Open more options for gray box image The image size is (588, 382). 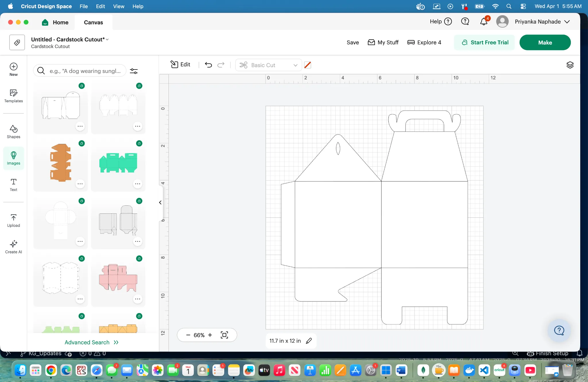pos(138,241)
